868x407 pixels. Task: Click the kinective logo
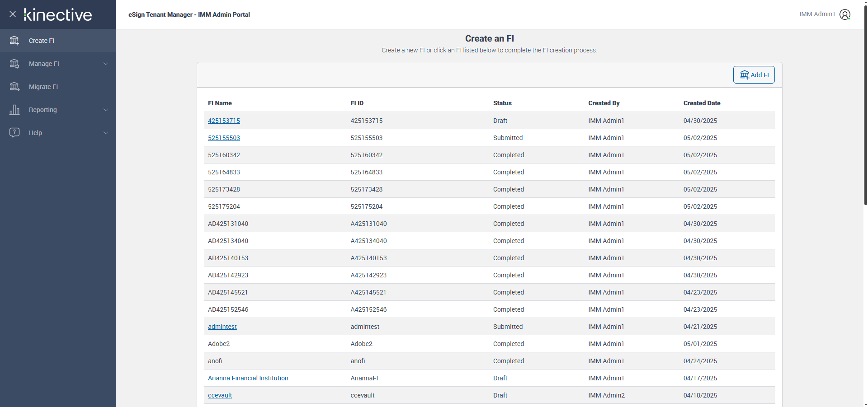click(58, 14)
